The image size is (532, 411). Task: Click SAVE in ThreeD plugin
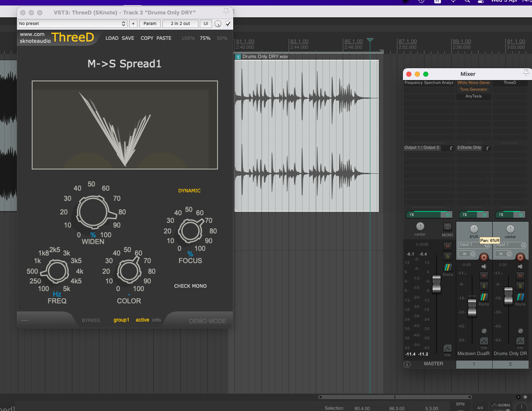(128, 38)
